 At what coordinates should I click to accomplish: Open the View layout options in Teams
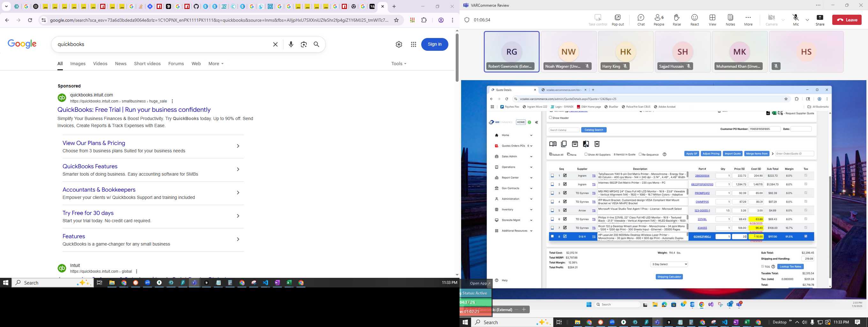(712, 20)
